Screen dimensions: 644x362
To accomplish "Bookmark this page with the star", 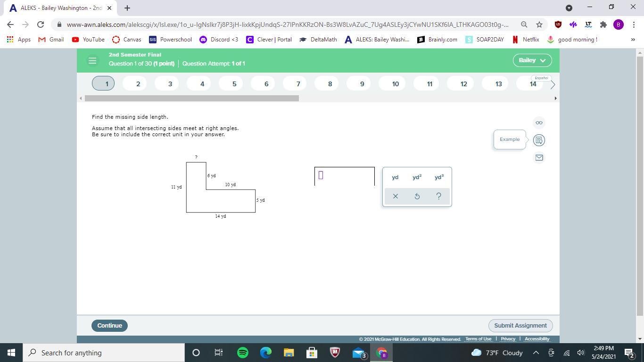I will point(539,25).
